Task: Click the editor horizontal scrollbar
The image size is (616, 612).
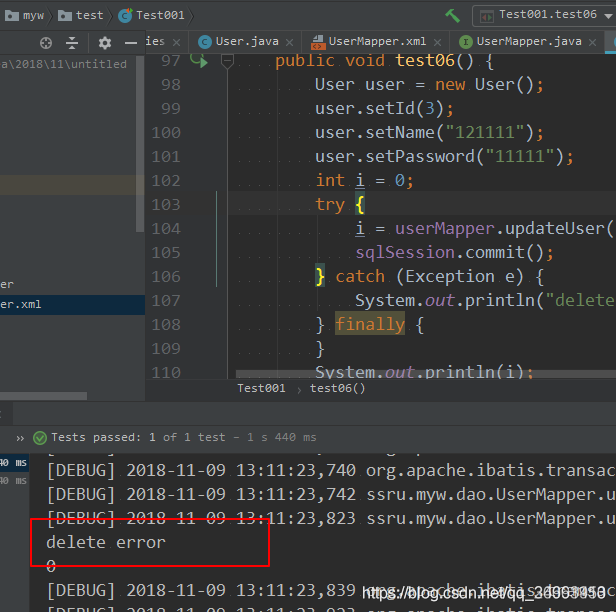Action: 425,373
